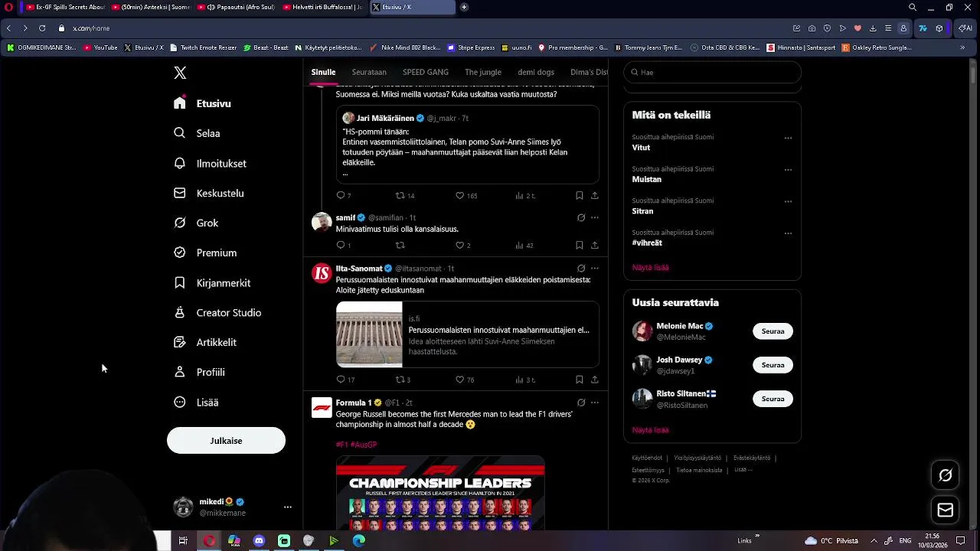
Task: Open Etusivu home in sidebar
Action: 202,103
